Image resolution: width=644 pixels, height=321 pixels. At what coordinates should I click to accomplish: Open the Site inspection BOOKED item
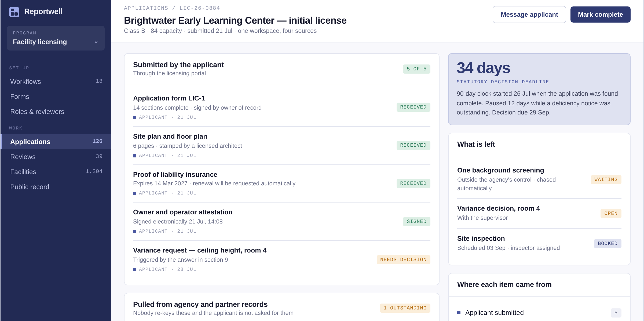click(x=539, y=243)
